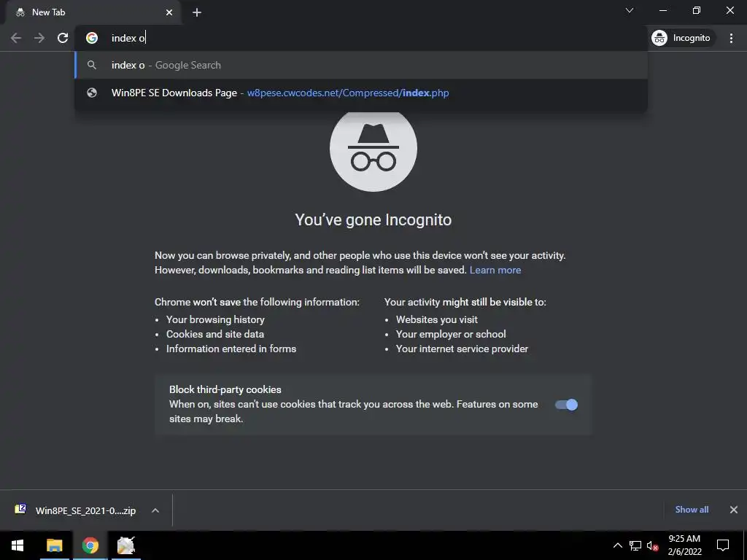747x560 pixels.
Task: Reload the page with the refresh icon
Action: [63, 38]
